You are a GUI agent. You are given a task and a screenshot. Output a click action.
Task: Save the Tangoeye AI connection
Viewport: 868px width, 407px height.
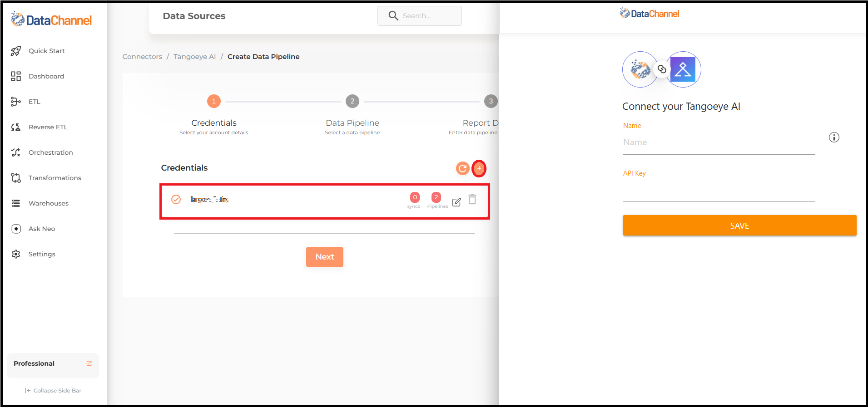point(739,226)
